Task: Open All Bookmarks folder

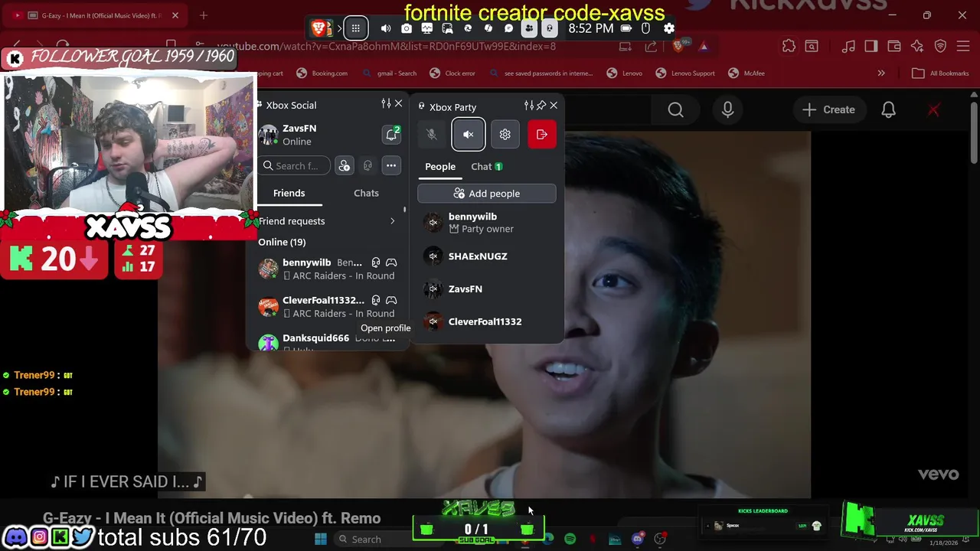Action: click(940, 73)
